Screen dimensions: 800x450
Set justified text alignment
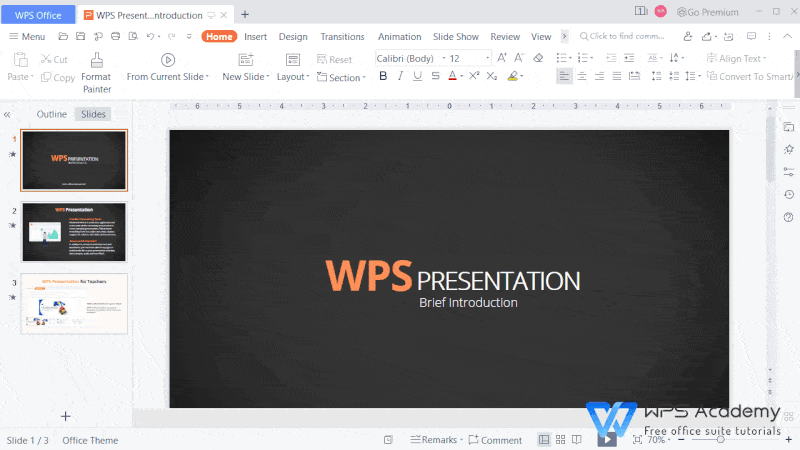617,76
